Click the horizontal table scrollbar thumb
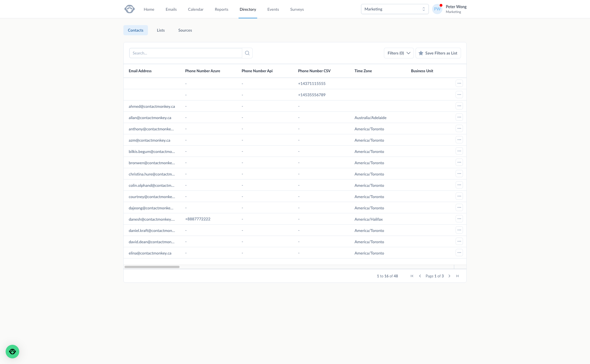The width and height of the screenshot is (590, 364). [x=152, y=267]
